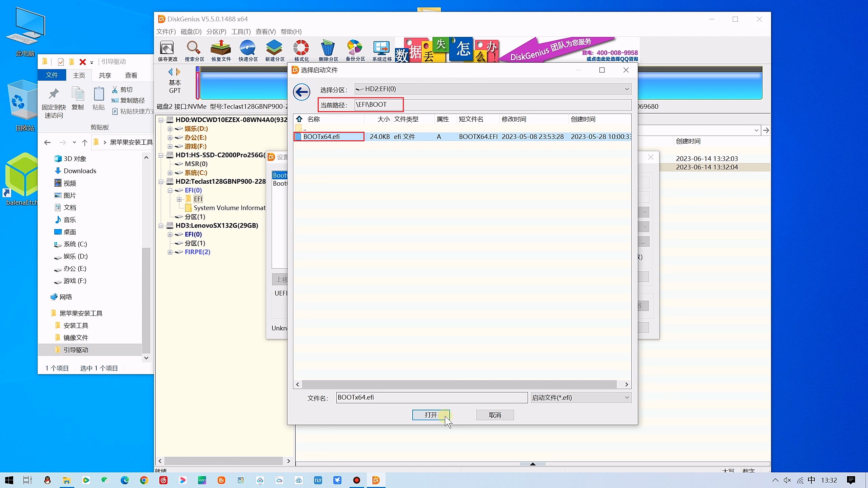This screenshot has width=868, height=488.
Task: Click the 取消 cancel button
Action: pyautogui.click(x=495, y=415)
